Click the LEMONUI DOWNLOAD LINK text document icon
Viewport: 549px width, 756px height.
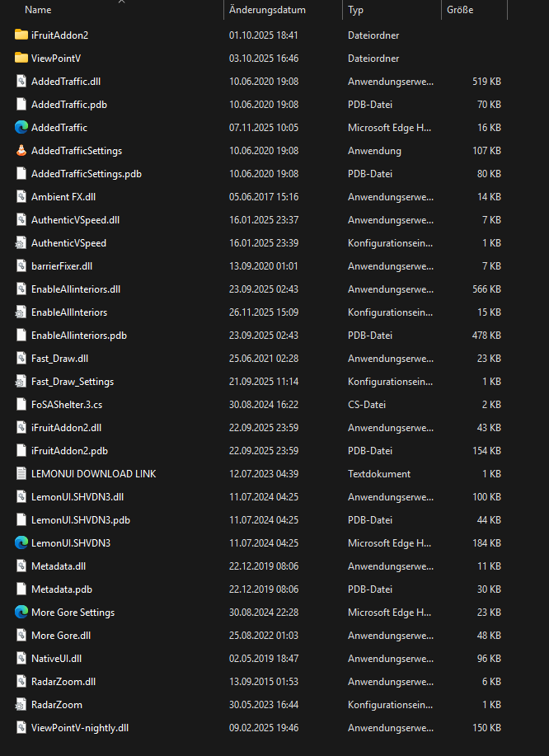21,474
